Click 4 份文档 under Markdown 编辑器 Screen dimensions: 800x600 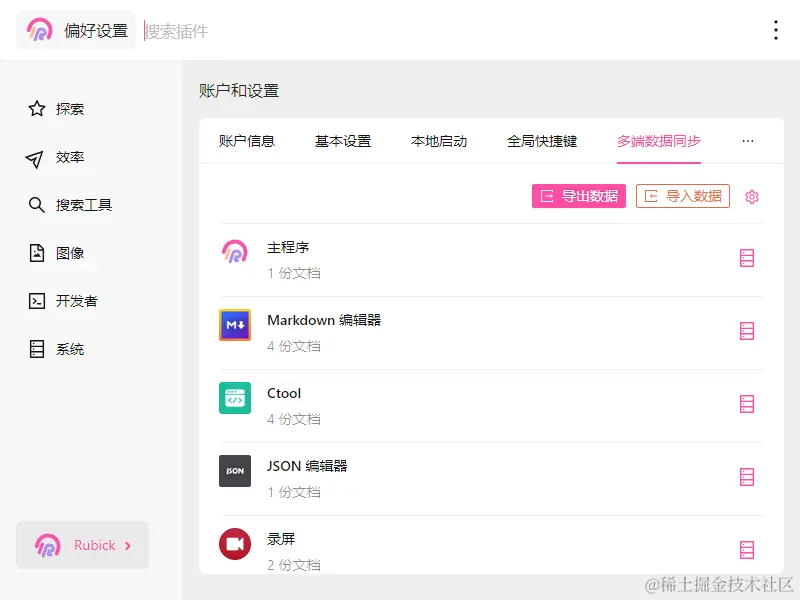click(294, 346)
